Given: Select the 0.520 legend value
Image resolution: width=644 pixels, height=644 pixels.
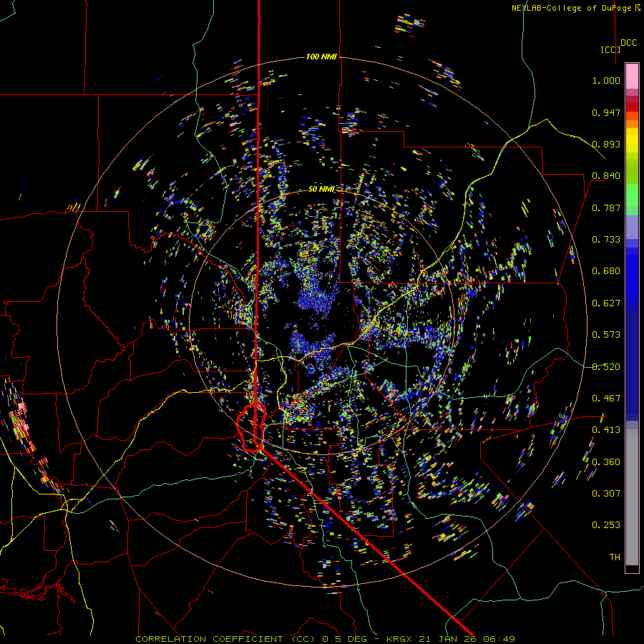Looking at the screenshot, I should point(606,367).
